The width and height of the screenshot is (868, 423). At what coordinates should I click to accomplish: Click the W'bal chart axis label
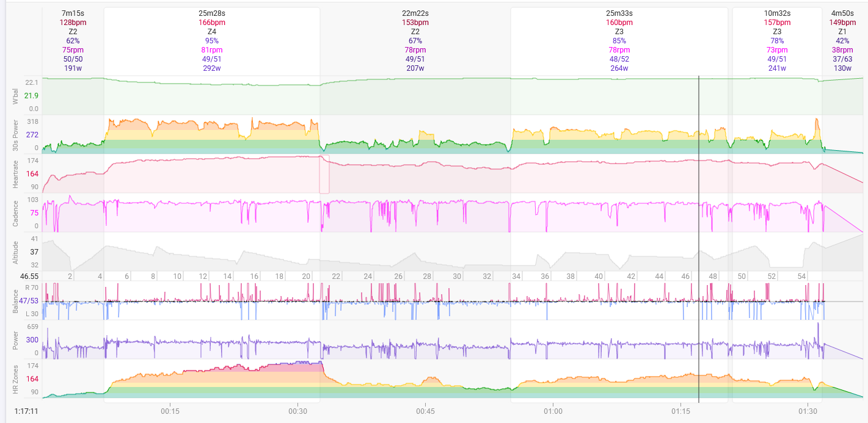[16, 96]
